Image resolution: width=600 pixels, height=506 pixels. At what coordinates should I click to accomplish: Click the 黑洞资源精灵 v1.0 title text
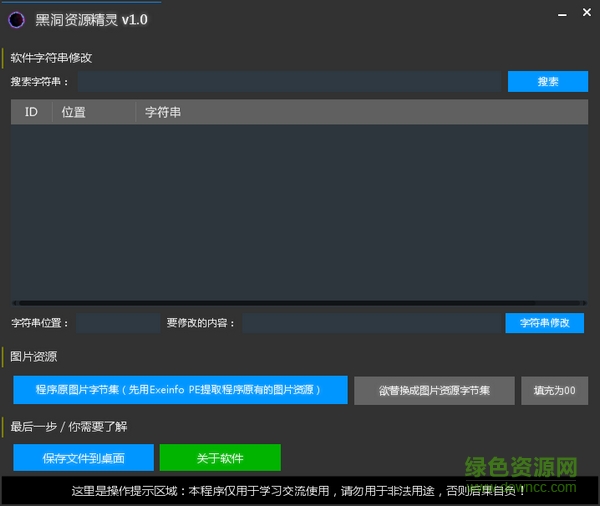(91, 20)
